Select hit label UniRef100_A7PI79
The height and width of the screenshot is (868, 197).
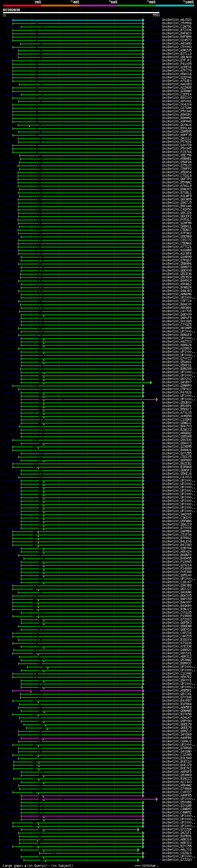(177, 71)
